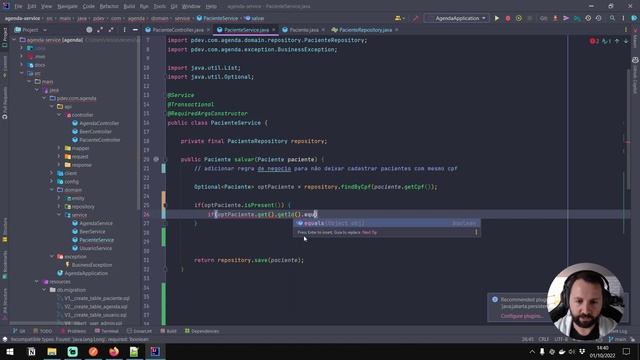
Task: Open File Explorer from taskbar
Action: tap(52, 351)
